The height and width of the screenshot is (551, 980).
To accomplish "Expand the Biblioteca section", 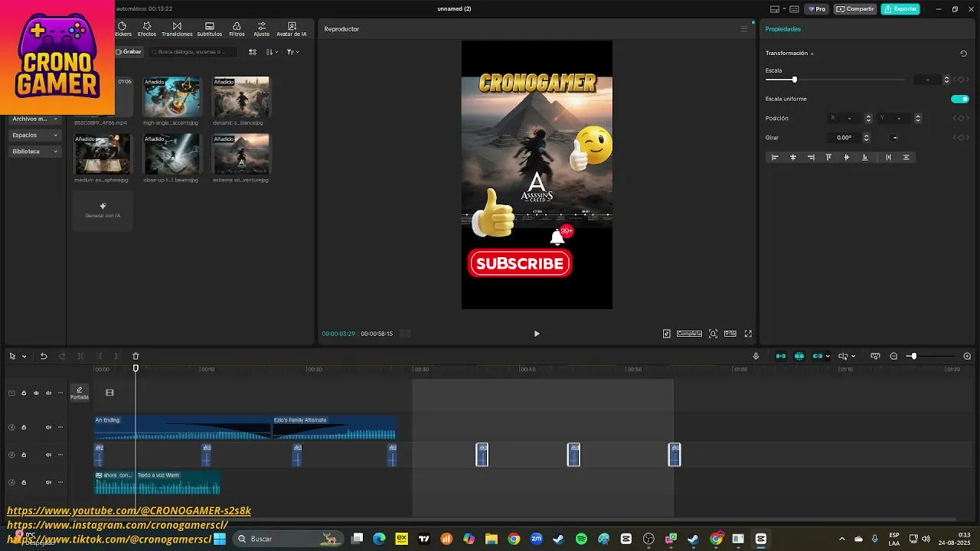I will point(35,152).
